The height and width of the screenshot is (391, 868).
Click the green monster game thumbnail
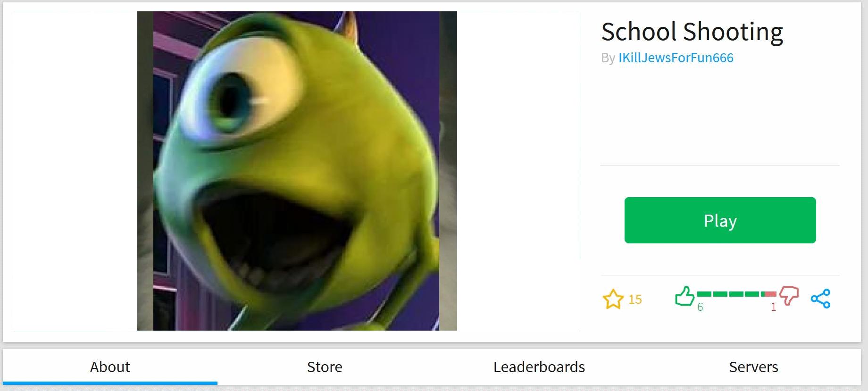(297, 171)
